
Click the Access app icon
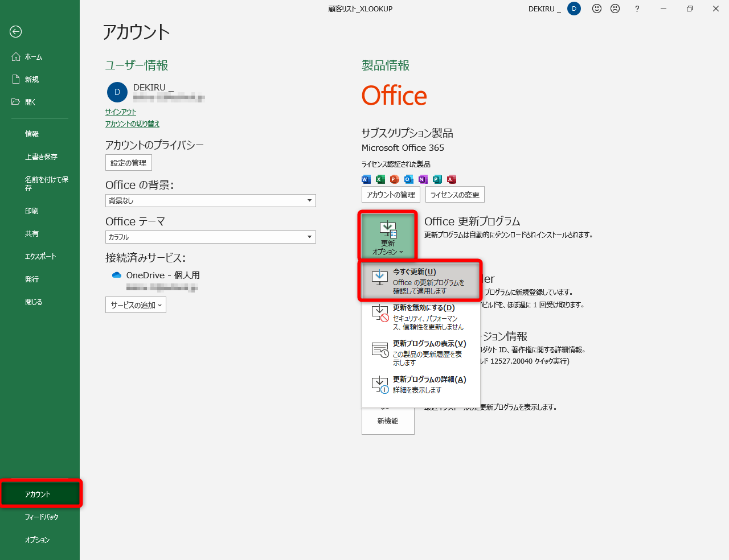[452, 179]
